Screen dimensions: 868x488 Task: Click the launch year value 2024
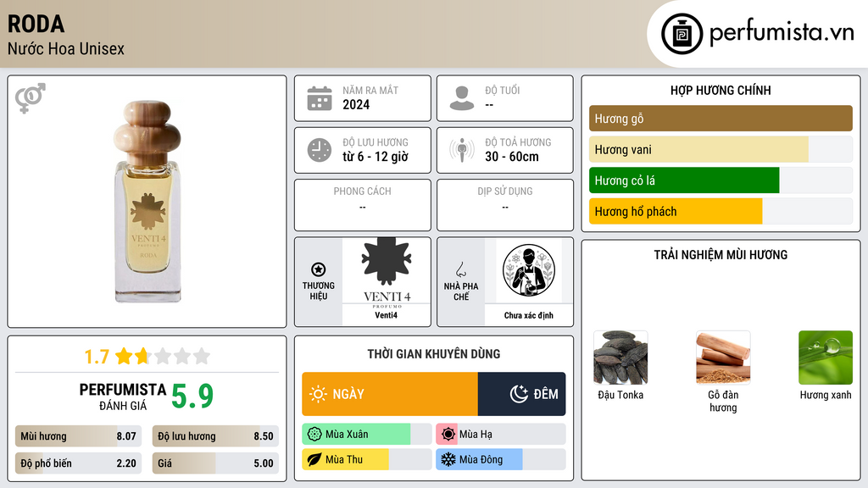click(x=356, y=104)
